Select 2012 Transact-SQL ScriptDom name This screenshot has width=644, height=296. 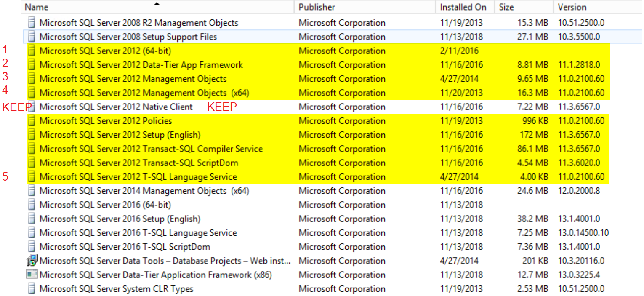[x=139, y=163]
